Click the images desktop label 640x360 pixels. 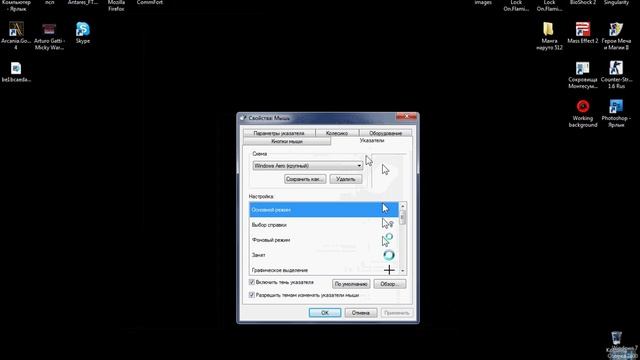tap(483, 2)
